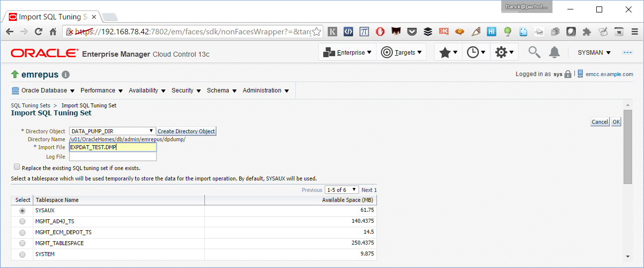Expand the Enterprise menu
The height and width of the screenshot is (268, 644).
[x=347, y=52]
